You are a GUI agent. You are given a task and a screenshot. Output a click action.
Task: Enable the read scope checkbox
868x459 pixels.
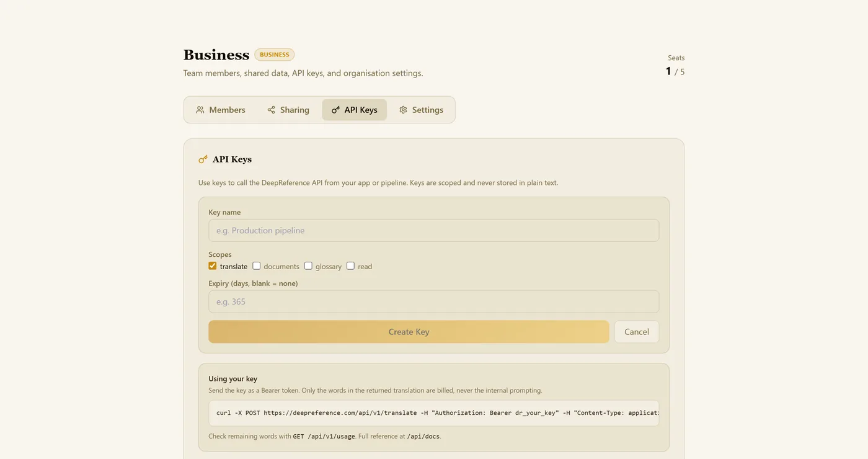[x=350, y=266]
